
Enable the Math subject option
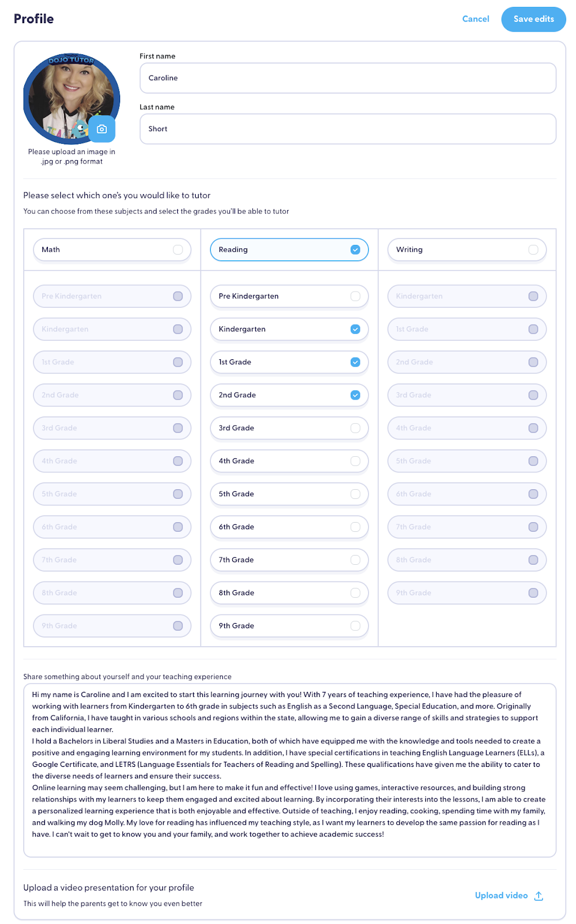point(178,249)
